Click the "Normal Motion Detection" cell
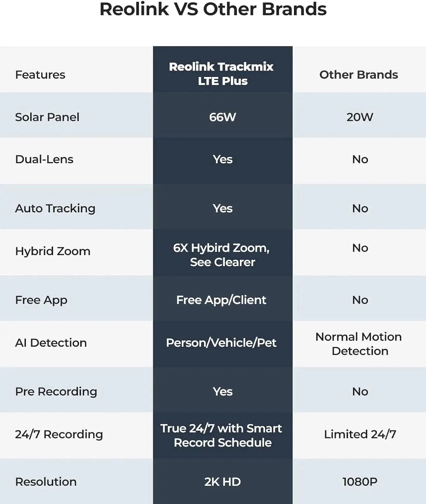This screenshot has height=504, width=426. click(x=359, y=344)
